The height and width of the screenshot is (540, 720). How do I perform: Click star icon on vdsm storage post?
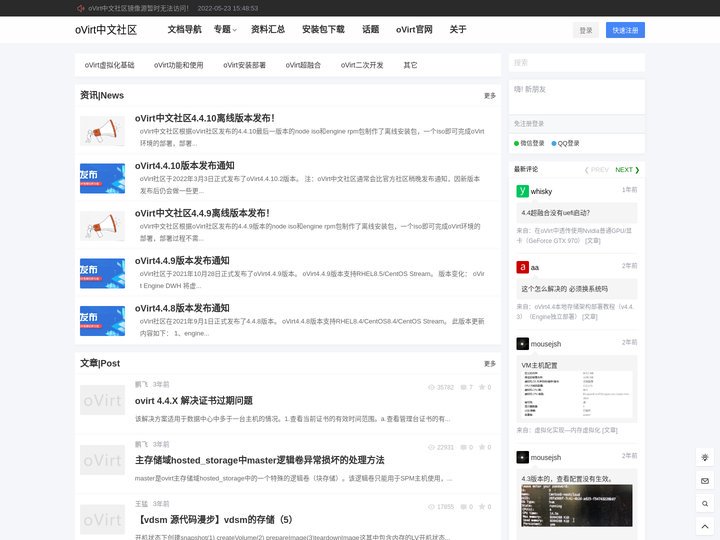pyautogui.click(x=482, y=506)
